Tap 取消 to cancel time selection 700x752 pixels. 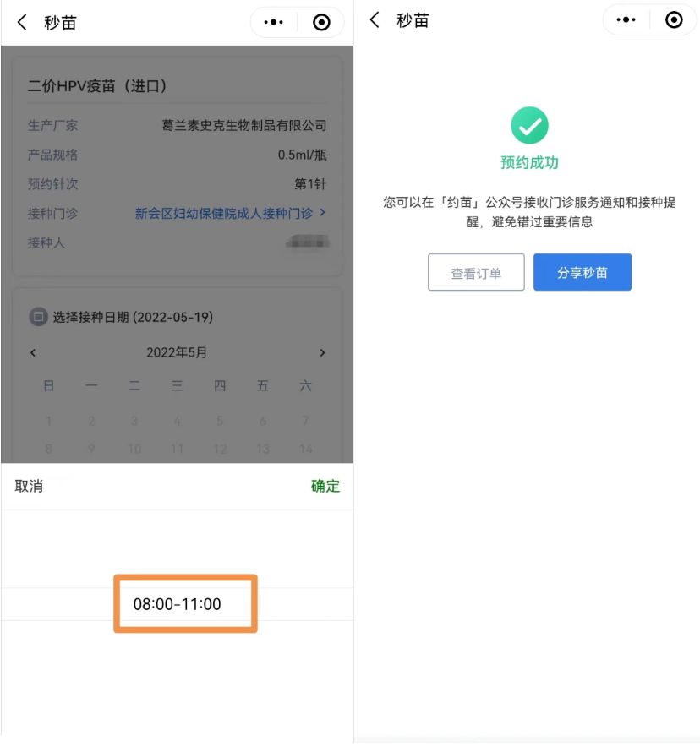point(29,487)
